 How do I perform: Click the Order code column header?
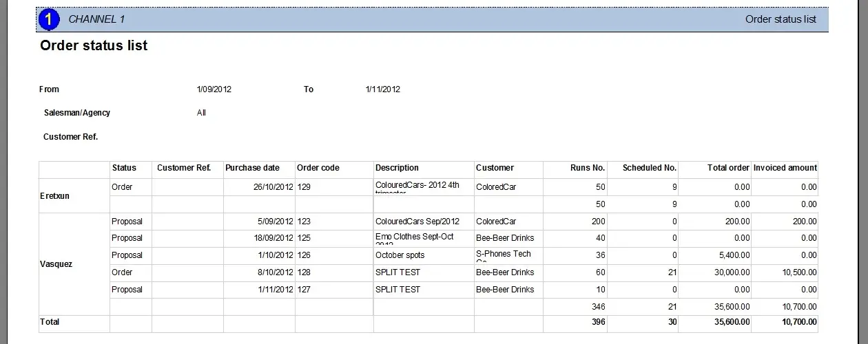(x=318, y=168)
